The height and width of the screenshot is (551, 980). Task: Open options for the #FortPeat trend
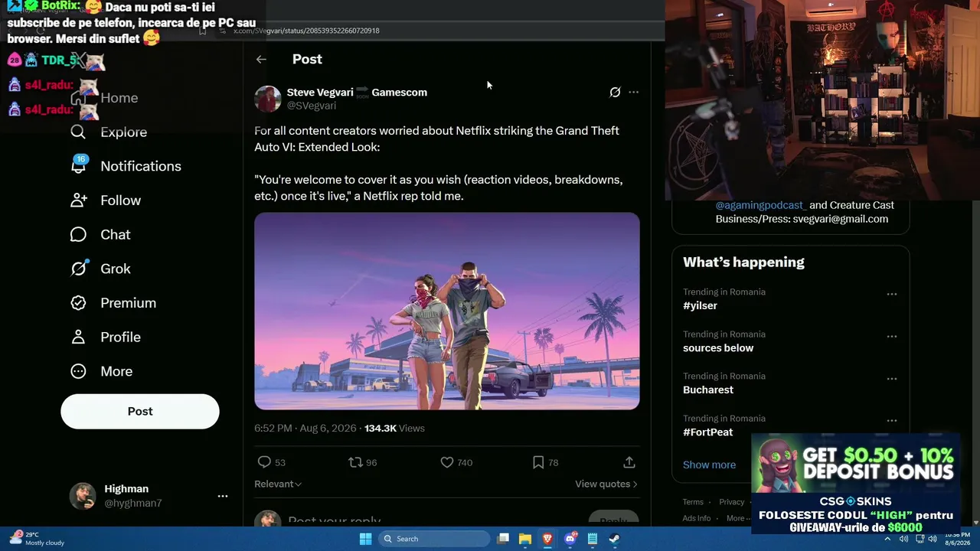click(x=892, y=421)
